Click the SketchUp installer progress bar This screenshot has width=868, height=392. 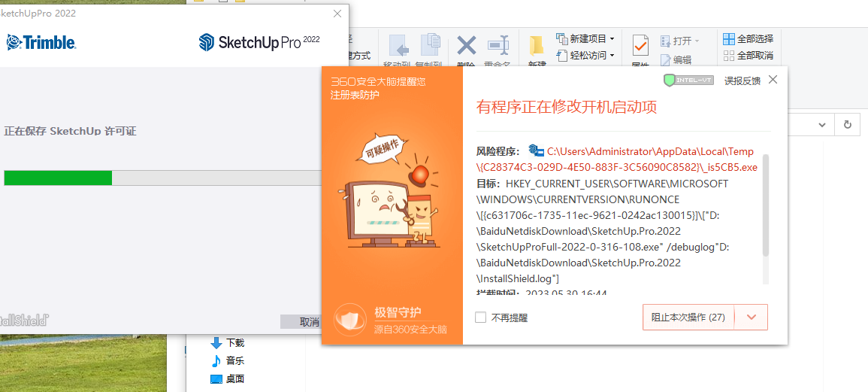(x=163, y=178)
